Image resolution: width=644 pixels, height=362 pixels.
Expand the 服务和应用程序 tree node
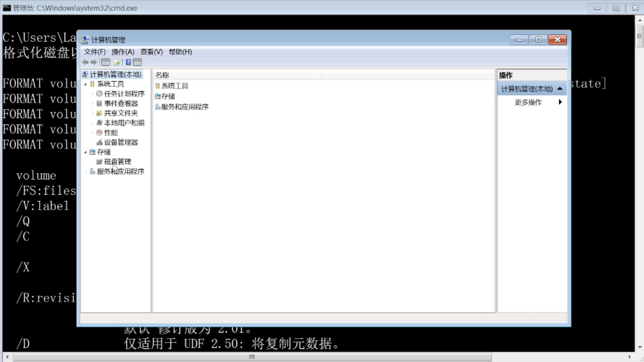tap(86, 171)
